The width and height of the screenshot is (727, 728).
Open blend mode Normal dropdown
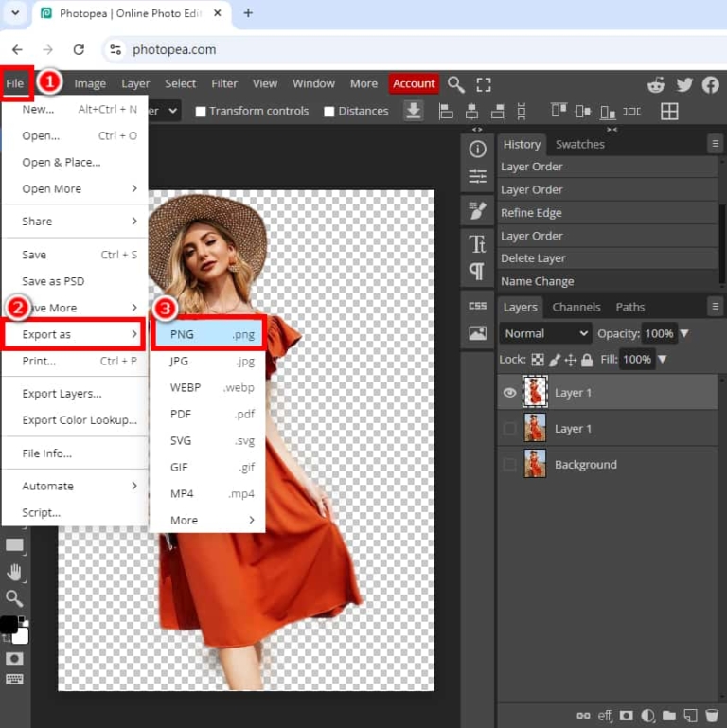(x=545, y=333)
